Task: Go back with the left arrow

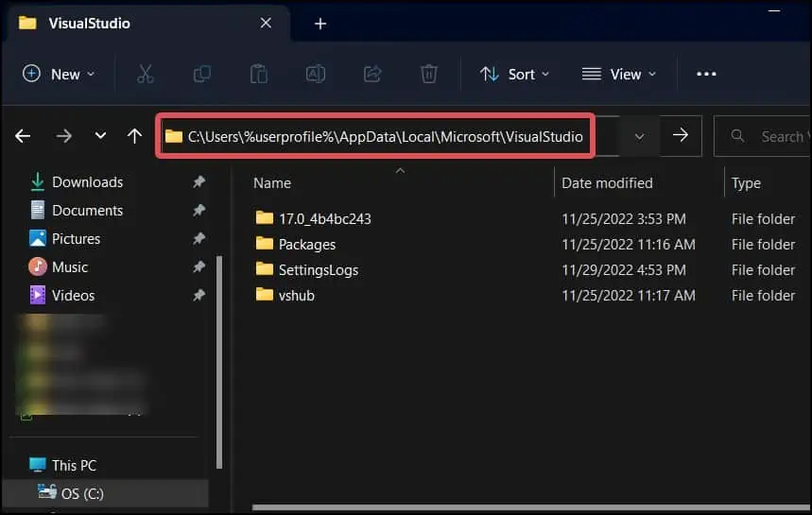Action: point(23,136)
